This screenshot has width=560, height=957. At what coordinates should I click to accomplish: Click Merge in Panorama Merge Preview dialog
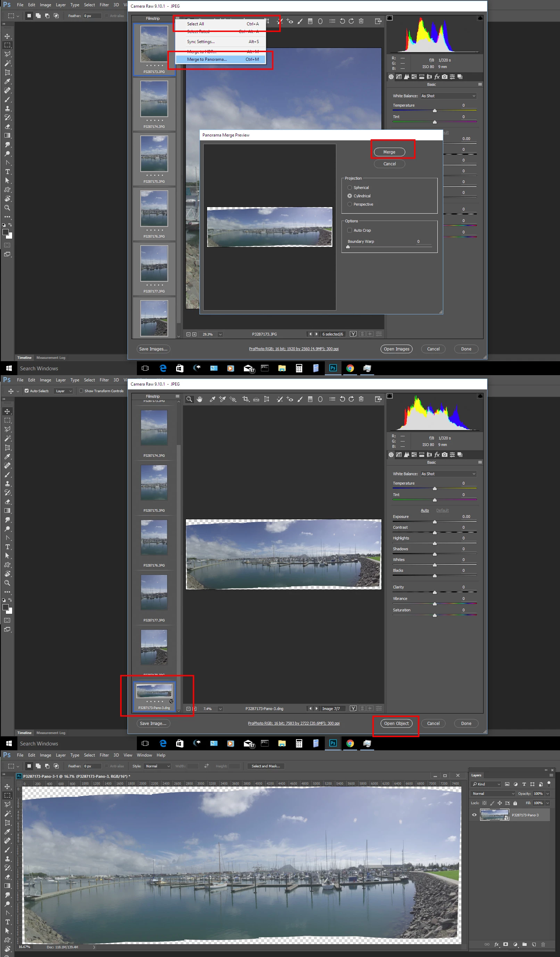(x=389, y=152)
